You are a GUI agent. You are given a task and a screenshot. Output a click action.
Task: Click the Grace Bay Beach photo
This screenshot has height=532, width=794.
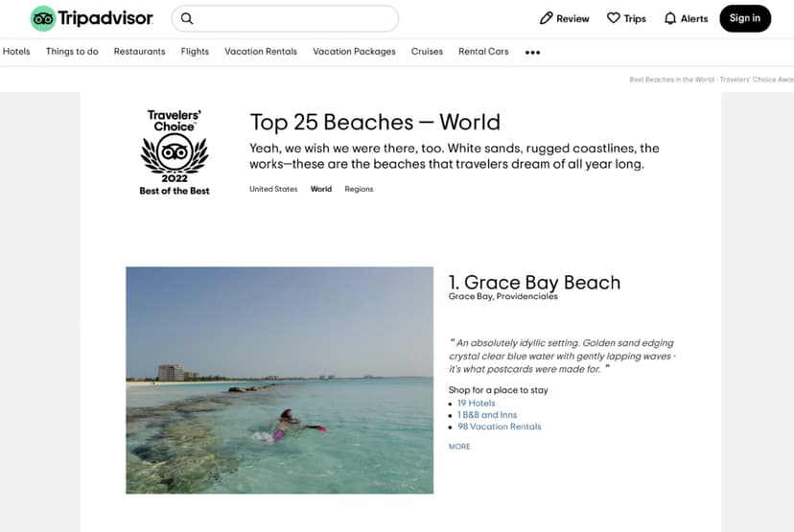(279, 380)
